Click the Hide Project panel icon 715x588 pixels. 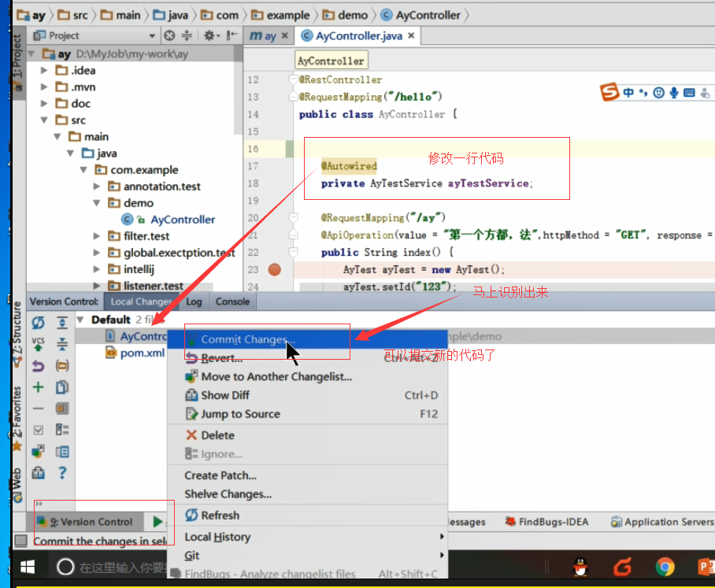tap(232, 35)
